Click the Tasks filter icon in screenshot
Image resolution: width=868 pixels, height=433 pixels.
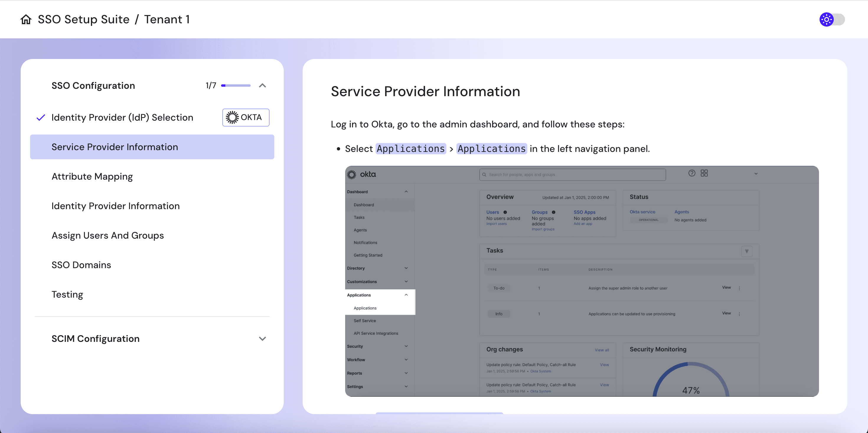(x=747, y=251)
